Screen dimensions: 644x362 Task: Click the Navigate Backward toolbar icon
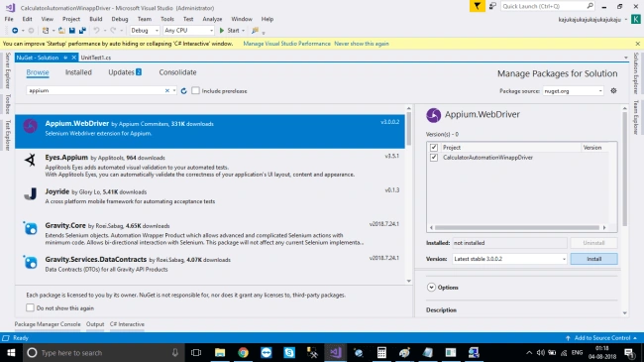[x=15, y=31]
